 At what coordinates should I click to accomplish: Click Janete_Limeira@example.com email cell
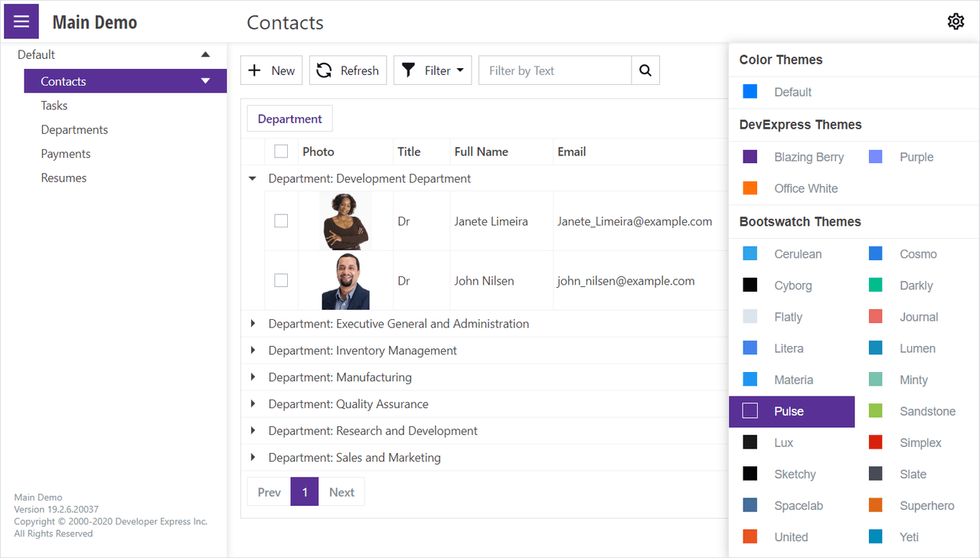[635, 221]
